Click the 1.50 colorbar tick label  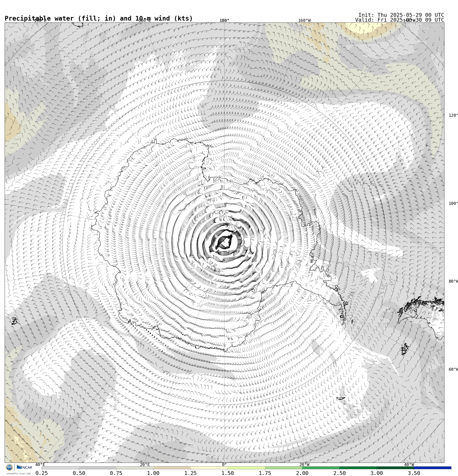[x=228, y=473]
